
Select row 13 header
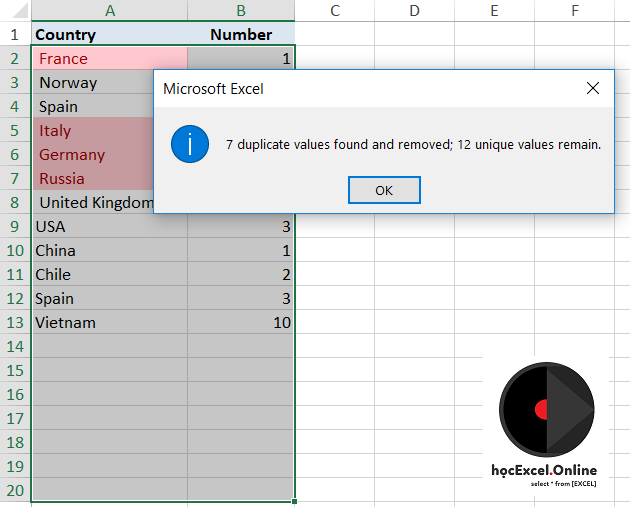click(x=15, y=322)
